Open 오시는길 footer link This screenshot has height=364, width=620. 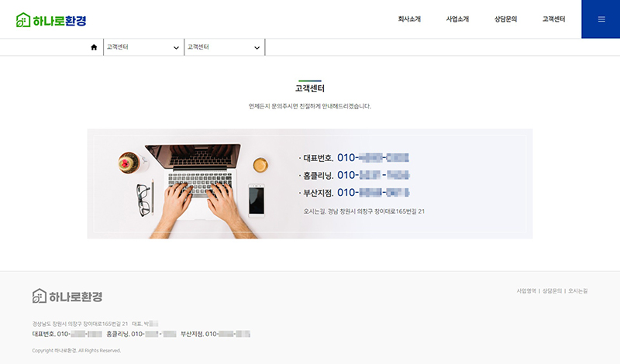[x=577, y=291]
